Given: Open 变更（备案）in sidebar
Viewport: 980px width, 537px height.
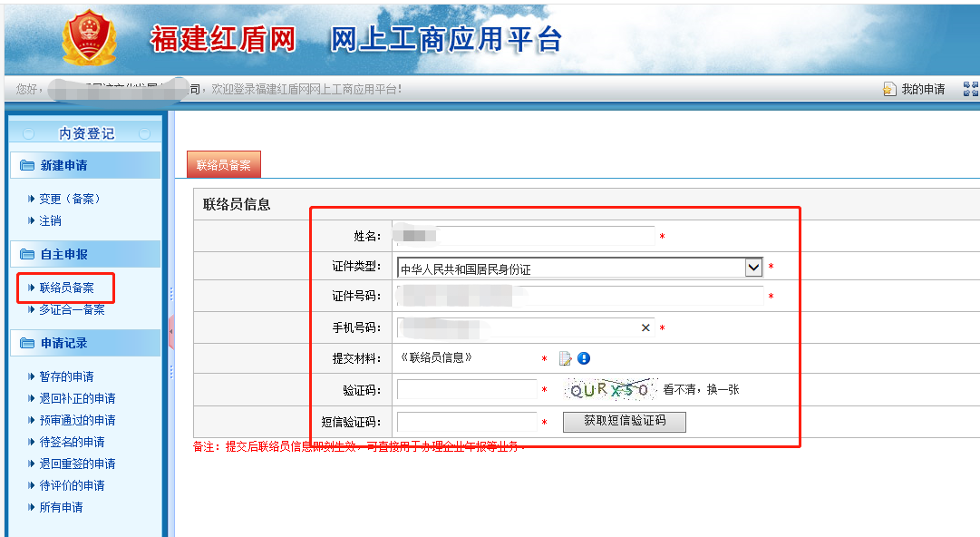Looking at the screenshot, I should [70, 199].
